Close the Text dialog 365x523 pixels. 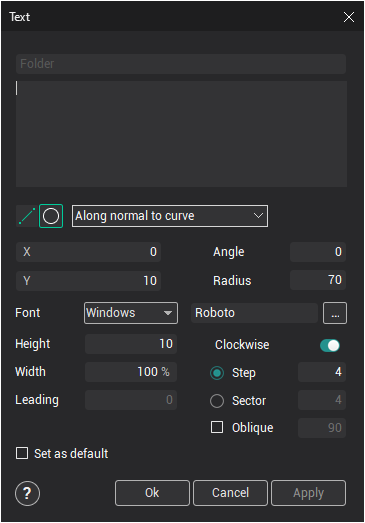(x=349, y=17)
